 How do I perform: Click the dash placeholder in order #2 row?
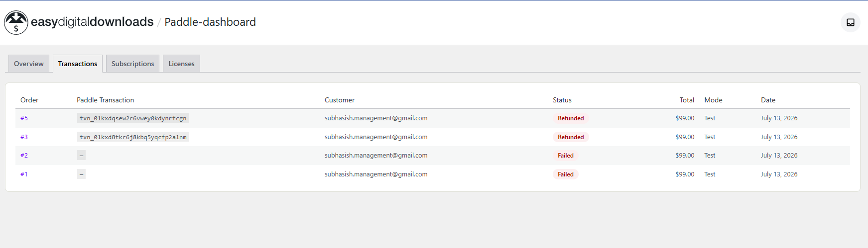coord(81,156)
